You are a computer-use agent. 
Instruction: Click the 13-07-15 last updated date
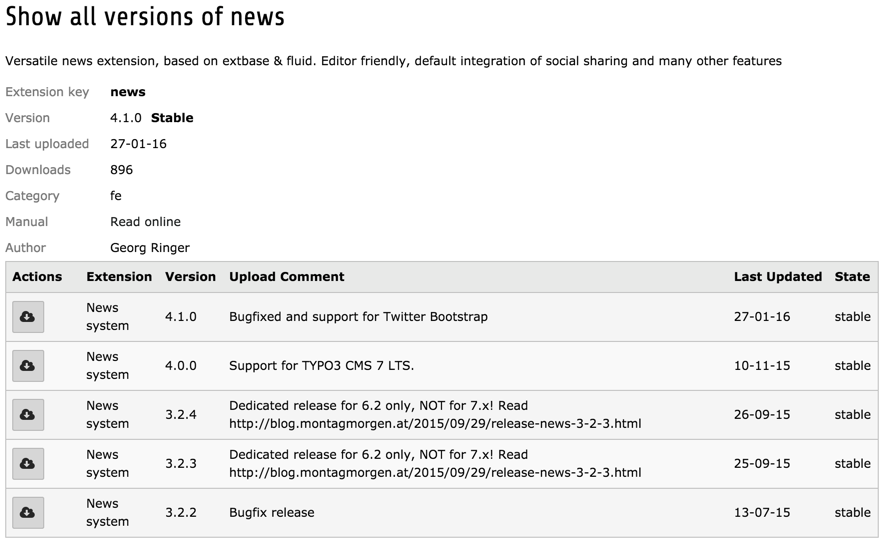(761, 513)
